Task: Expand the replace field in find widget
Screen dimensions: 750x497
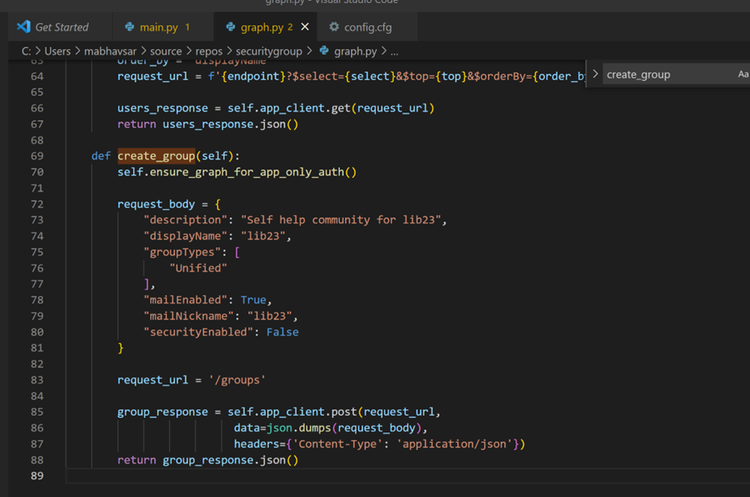Action: (x=596, y=74)
